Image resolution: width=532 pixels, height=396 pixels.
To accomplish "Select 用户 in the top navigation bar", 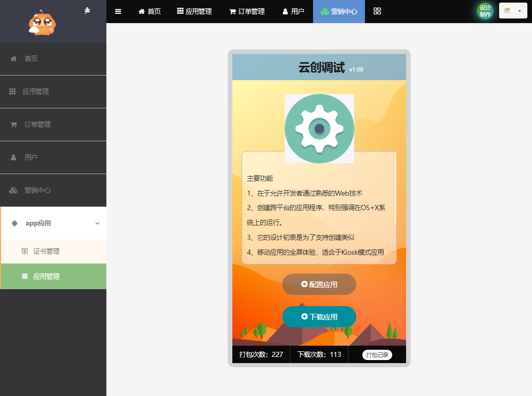I will coord(293,11).
